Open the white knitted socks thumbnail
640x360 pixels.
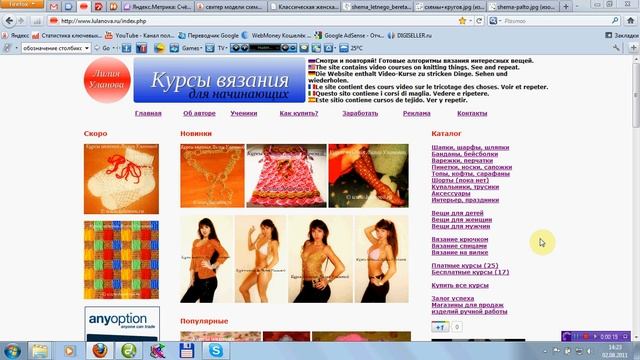121,179
